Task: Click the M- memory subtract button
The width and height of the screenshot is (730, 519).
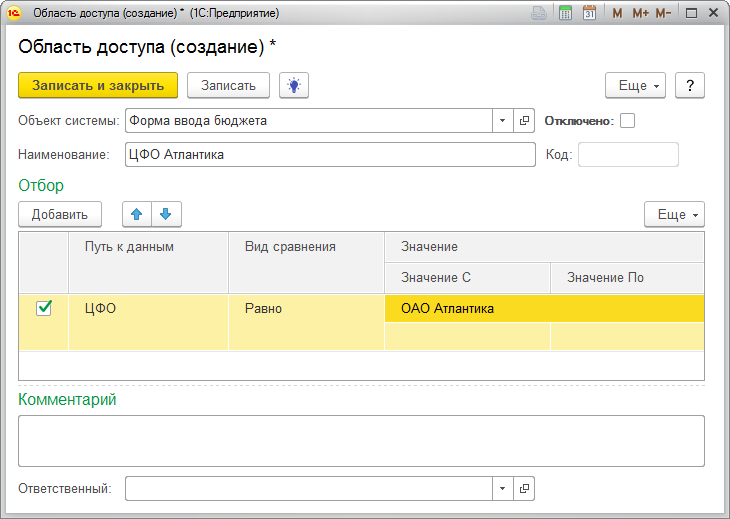Action: click(x=664, y=13)
